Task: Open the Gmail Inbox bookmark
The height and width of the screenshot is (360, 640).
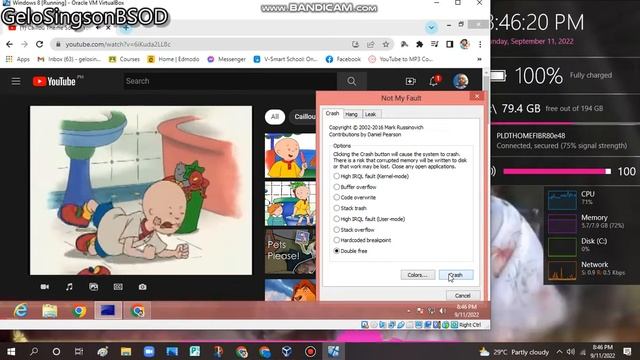Action: pos(69,59)
